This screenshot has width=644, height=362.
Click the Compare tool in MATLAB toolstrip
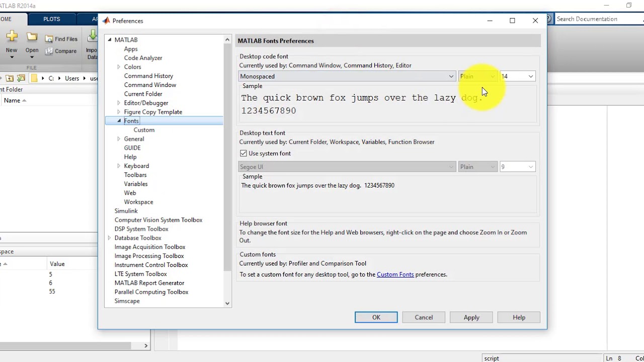pyautogui.click(x=61, y=51)
